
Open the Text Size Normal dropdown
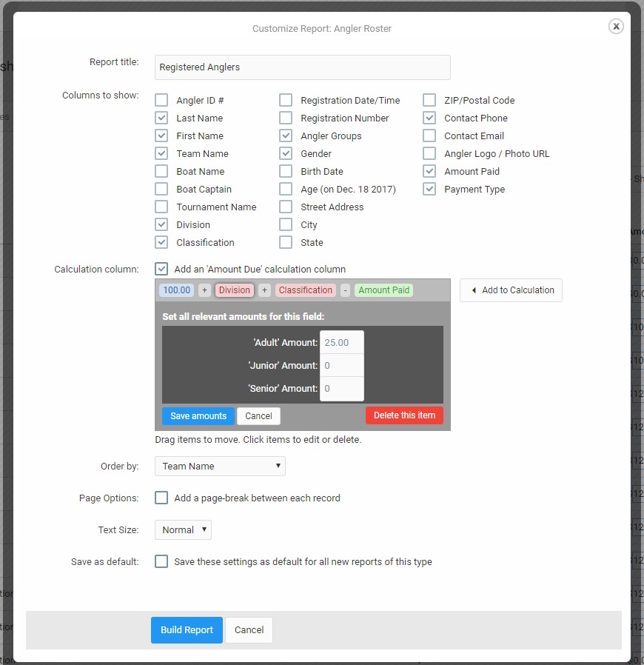[x=183, y=529]
